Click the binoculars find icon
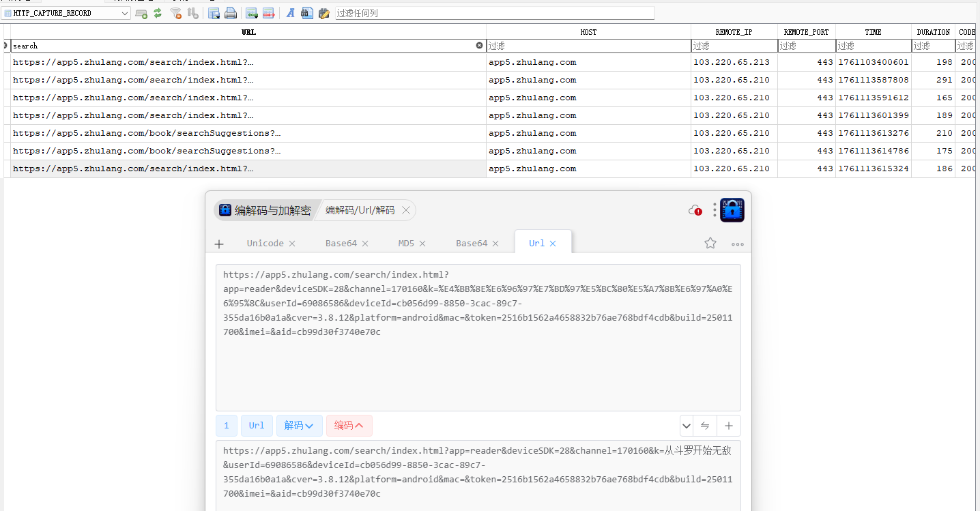The height and width of the screenshot is (511, 980). [x=307, y=13]
